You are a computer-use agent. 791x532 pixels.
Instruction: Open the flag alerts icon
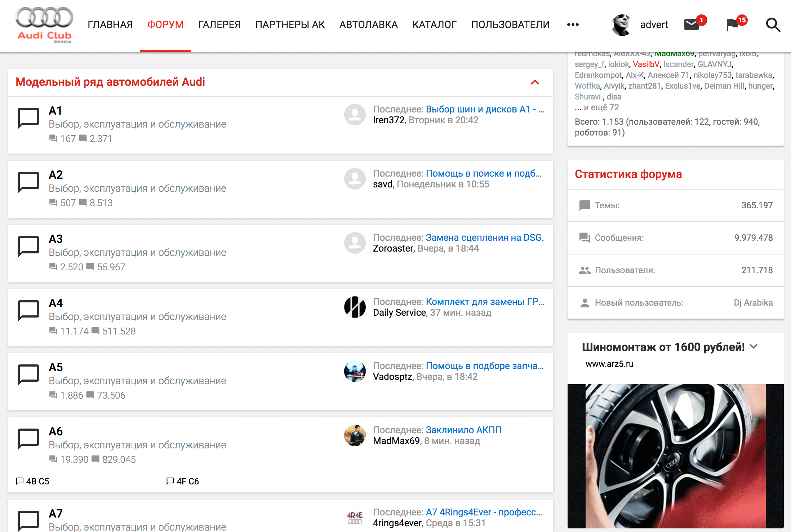[732, 25]
